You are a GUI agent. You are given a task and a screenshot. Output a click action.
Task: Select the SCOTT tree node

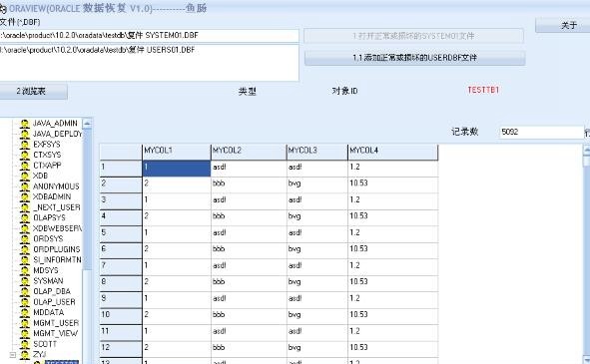[45, 344]
